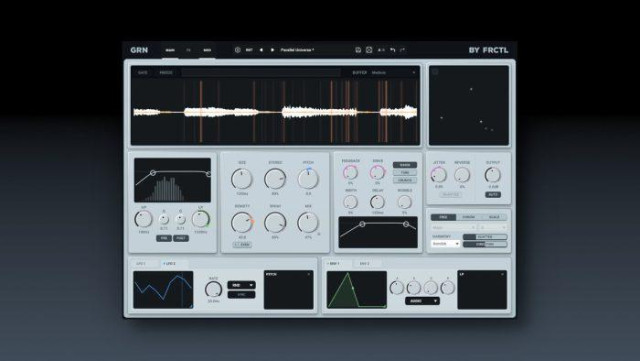This screenshot has height=361, width=640.
Task: Click the GRN logo
Action: click(x=139, y=50)
